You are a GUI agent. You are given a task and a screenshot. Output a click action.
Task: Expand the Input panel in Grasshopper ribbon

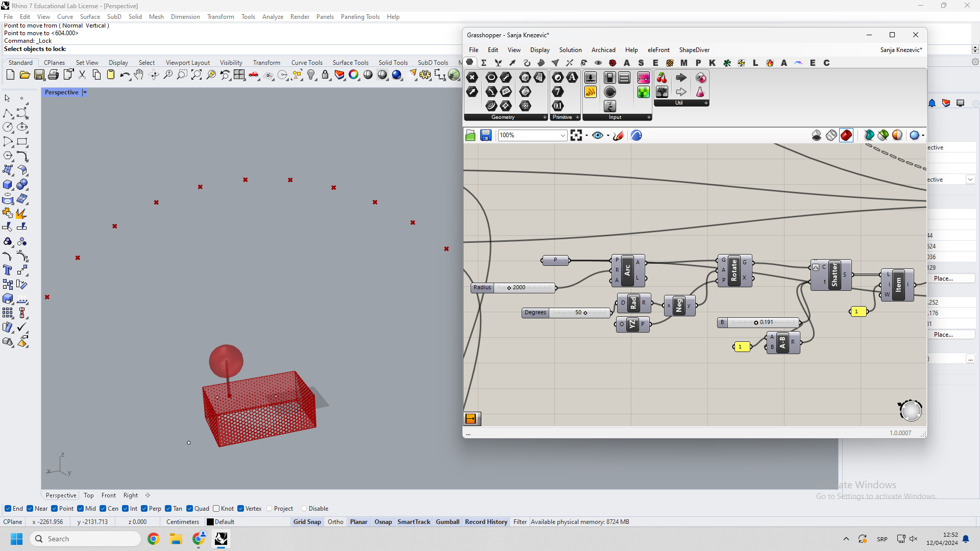click(x=649, y=117)
